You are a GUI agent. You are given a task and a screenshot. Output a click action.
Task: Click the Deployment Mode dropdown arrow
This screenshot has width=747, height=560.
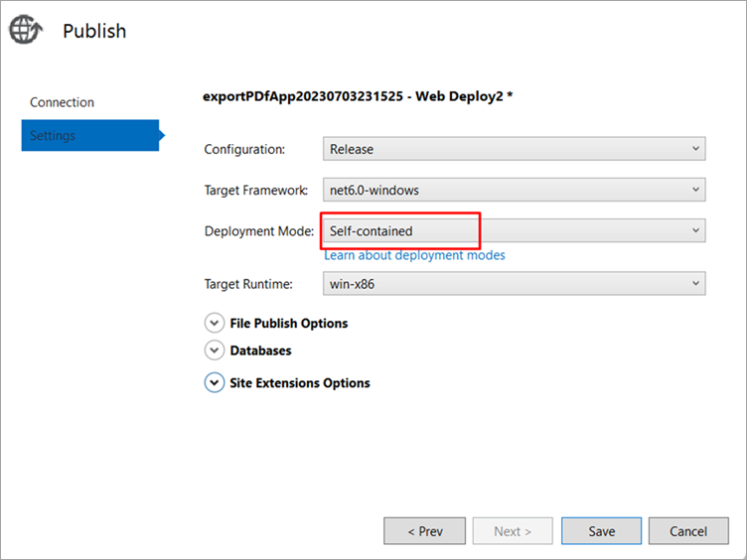(x=695, y=230)
